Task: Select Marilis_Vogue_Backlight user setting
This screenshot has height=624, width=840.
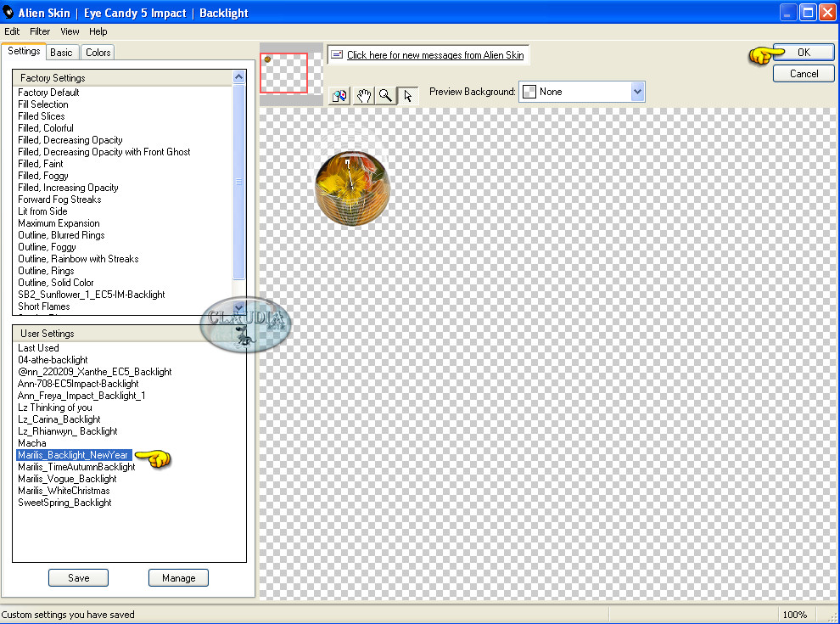Action: 68,478
